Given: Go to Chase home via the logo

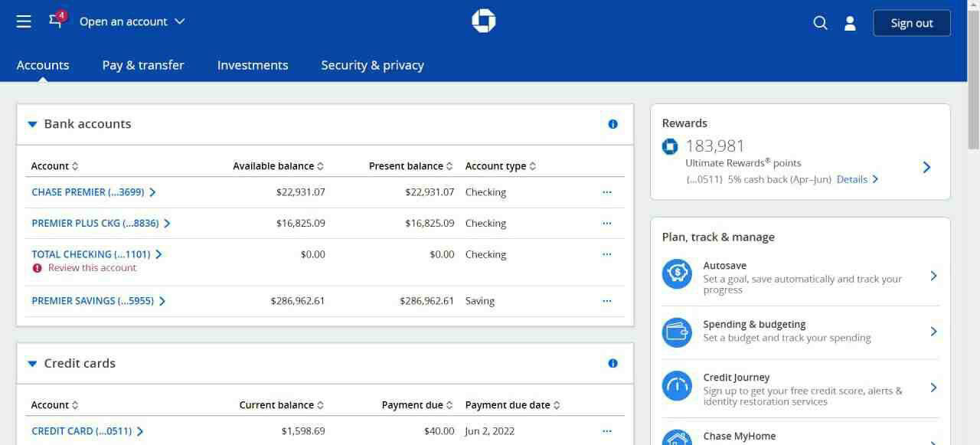Looking at the screenshot, I should click(x=484, y=21).
